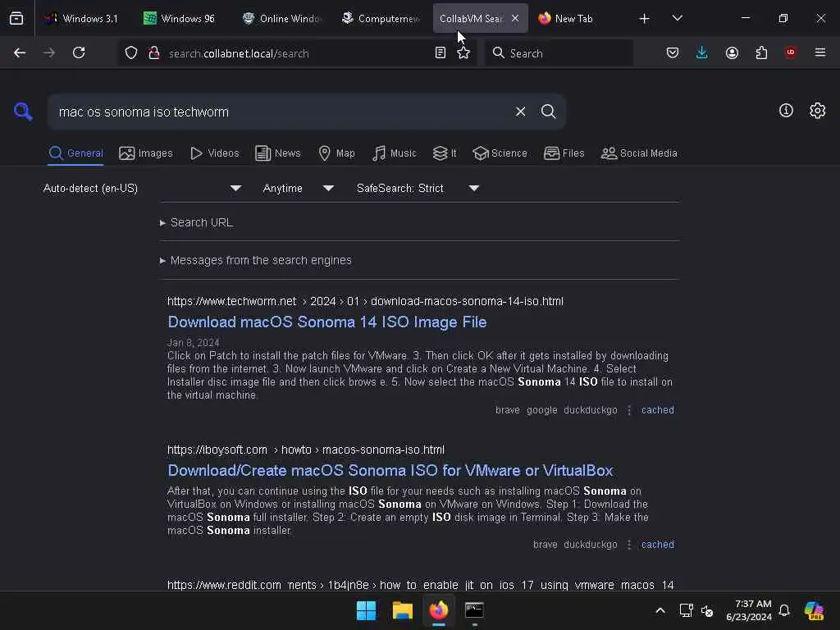Open extensions puzzle icon
The width and height of the screenshot is (840, 630).
[761, 52]
